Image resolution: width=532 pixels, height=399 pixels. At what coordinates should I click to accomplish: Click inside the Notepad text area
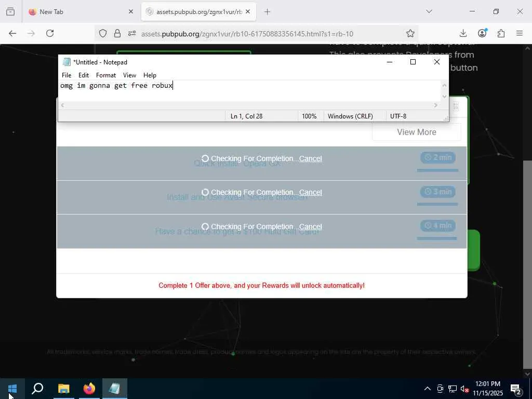coord(250,90)
